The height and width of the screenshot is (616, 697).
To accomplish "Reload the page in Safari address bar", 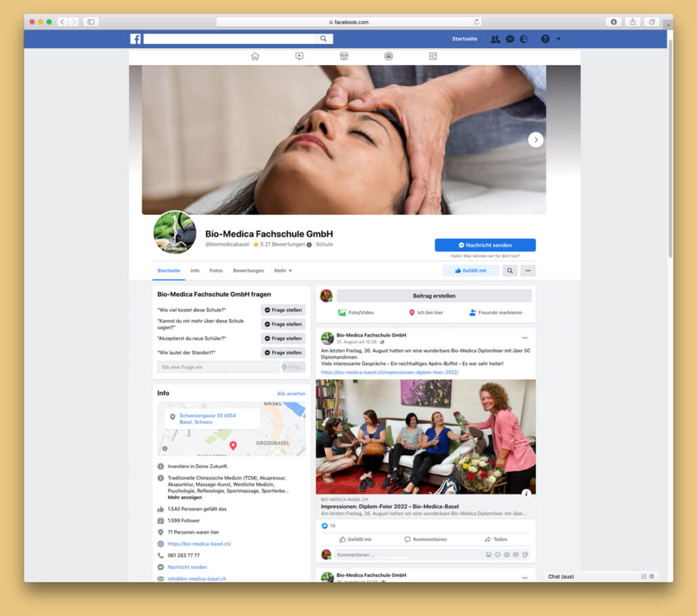I will click(x=476, y=22).
